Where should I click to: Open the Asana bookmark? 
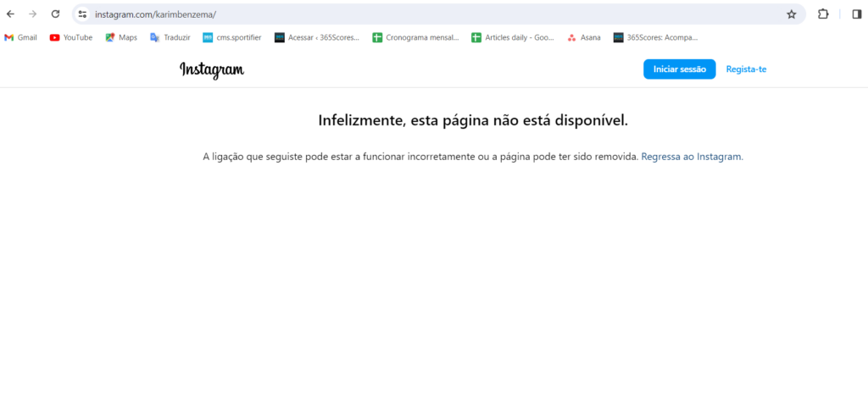click(x=584, y=37)
